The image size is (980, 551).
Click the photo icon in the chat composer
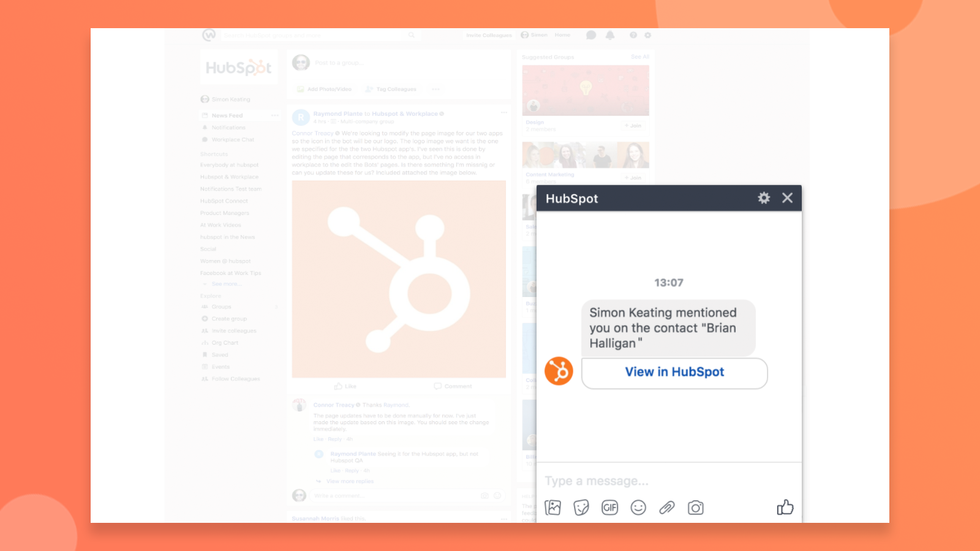pyautogui.click(x=552, y=508)
